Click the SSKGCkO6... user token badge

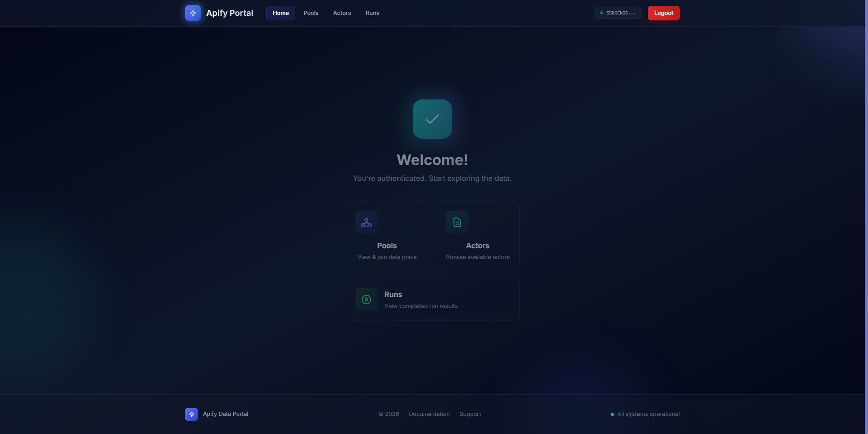620,13
